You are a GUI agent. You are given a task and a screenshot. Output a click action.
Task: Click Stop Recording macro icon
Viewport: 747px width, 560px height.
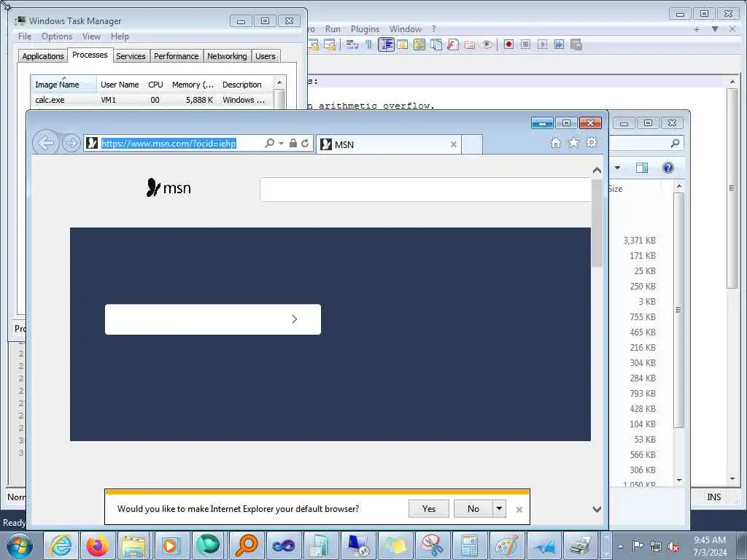click(525, 44)
